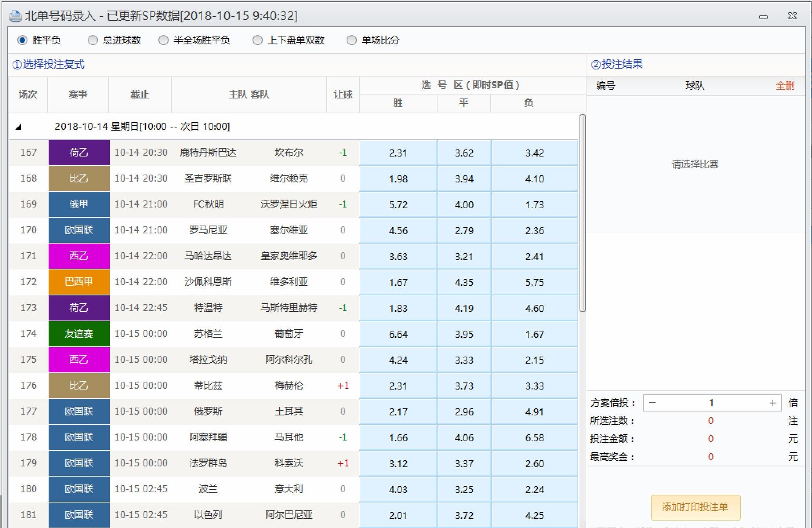Image resolution: width=812 pixels, height=528 pixels.
Task: Click the 添加打印投注单 button
Action: click(696, 507)
